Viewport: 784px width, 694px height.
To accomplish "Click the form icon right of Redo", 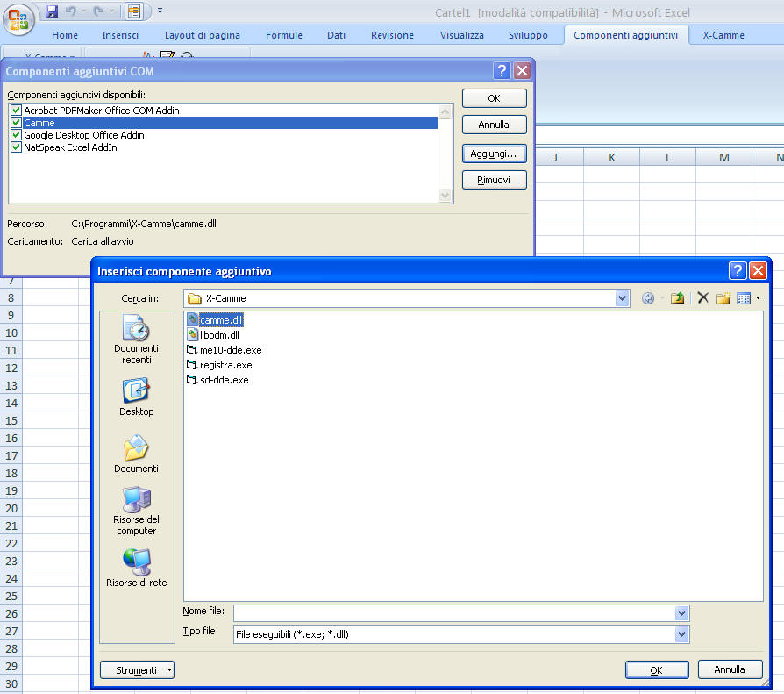I will point(134,11).
